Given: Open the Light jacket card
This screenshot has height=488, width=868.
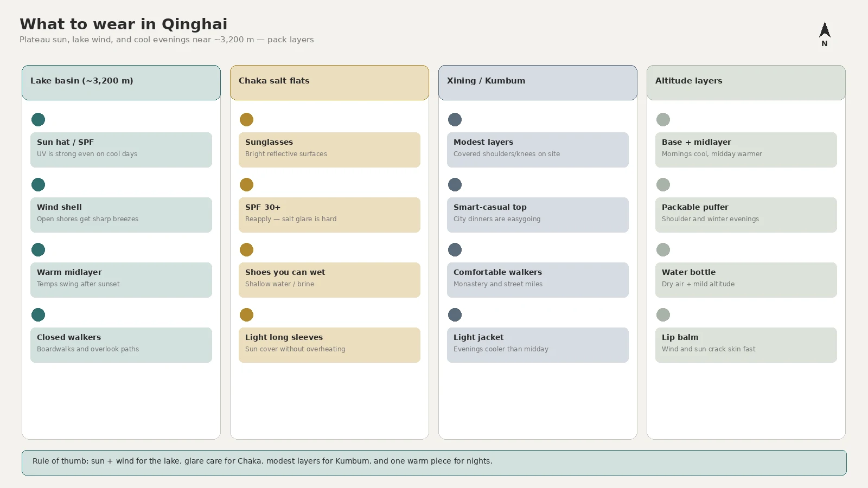Looking at the screenshot, I should pyautogui.click(x=538, y=345).
